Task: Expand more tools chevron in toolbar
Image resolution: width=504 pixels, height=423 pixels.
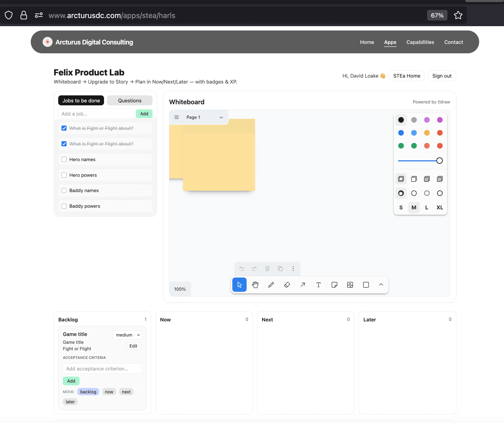Action: point(381,285)
